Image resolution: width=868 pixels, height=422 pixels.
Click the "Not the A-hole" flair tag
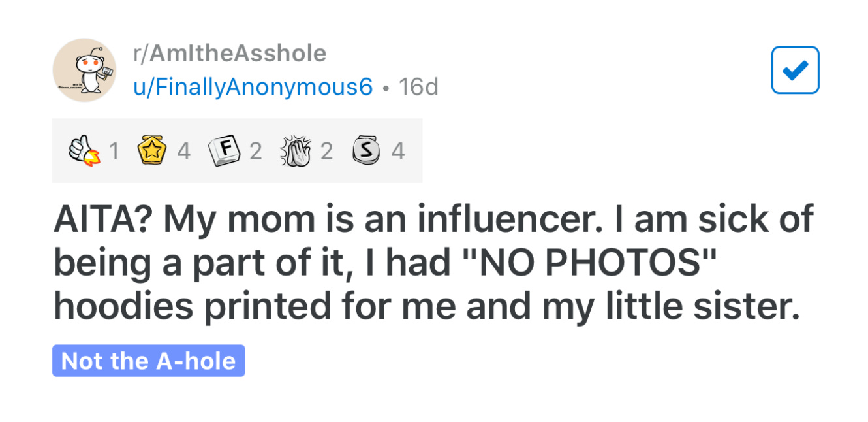(x=148, y=361)
